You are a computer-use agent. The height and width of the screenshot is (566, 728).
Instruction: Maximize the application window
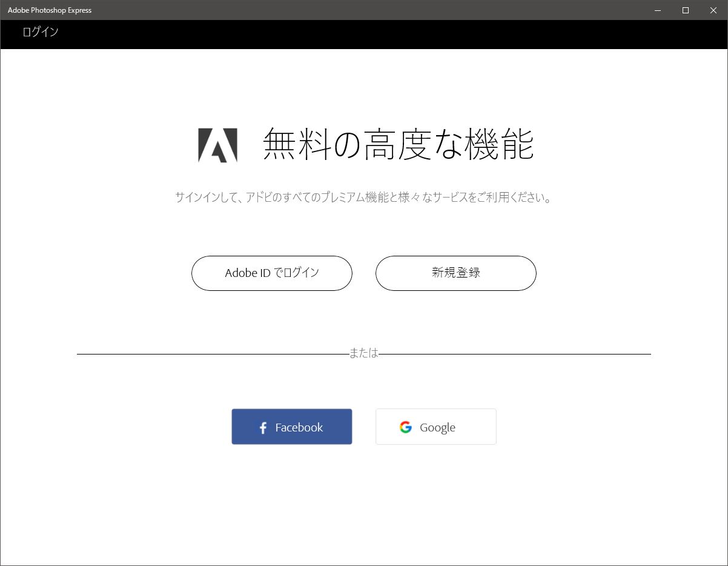[x=685, y=10]
